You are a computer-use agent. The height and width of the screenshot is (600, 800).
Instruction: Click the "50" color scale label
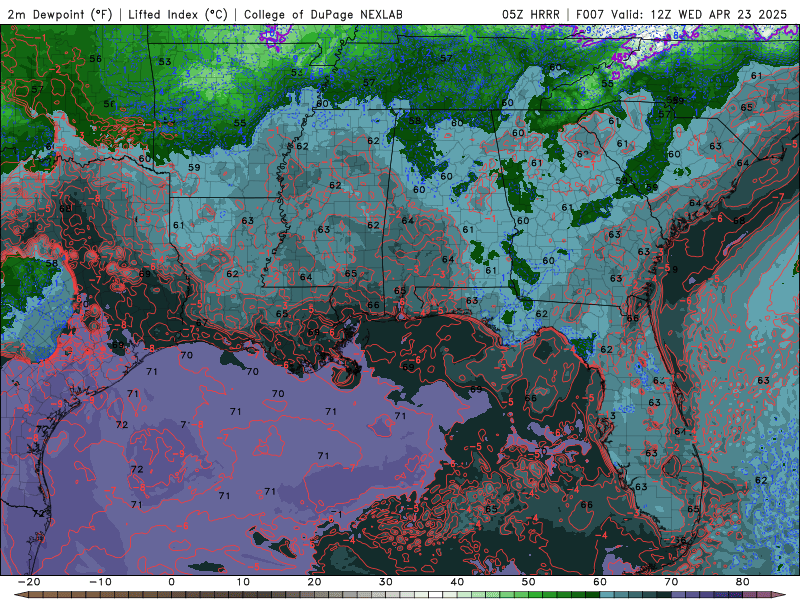click(529, 582)
